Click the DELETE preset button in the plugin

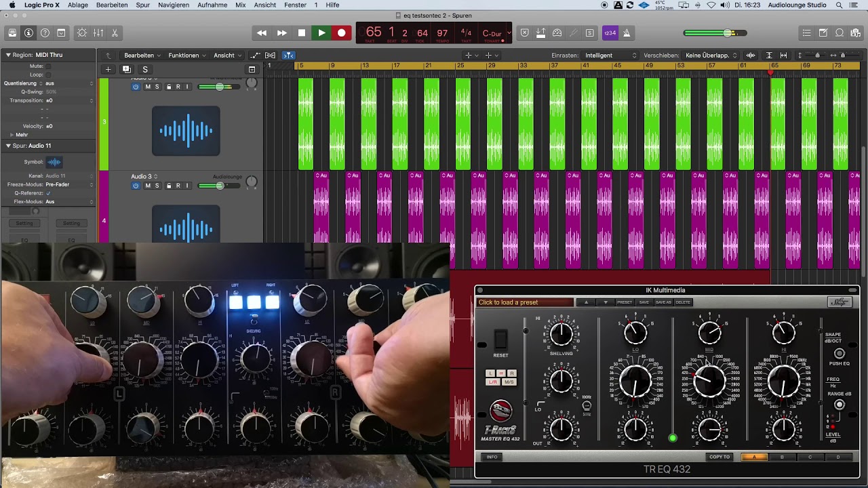click(x=683, y=302)
